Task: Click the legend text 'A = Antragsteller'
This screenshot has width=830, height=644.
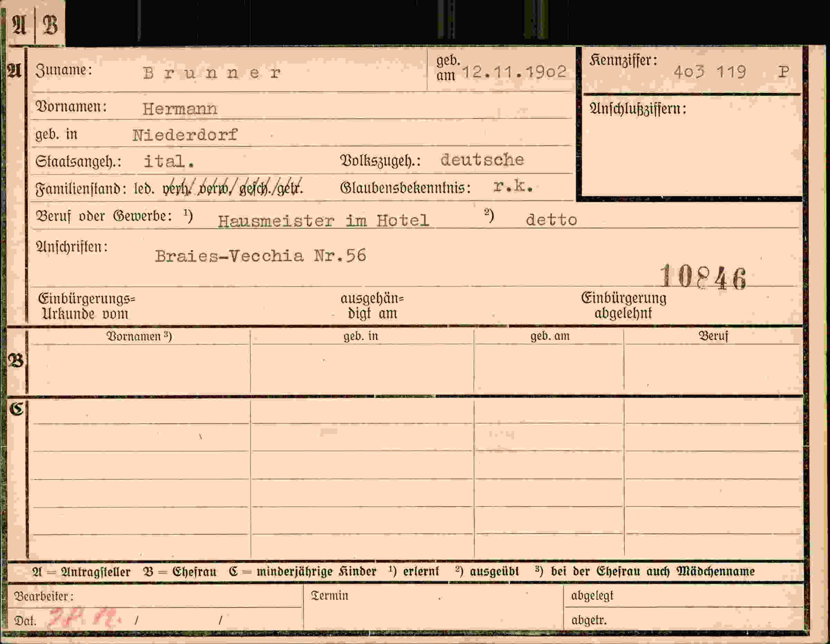Action: 81,572
